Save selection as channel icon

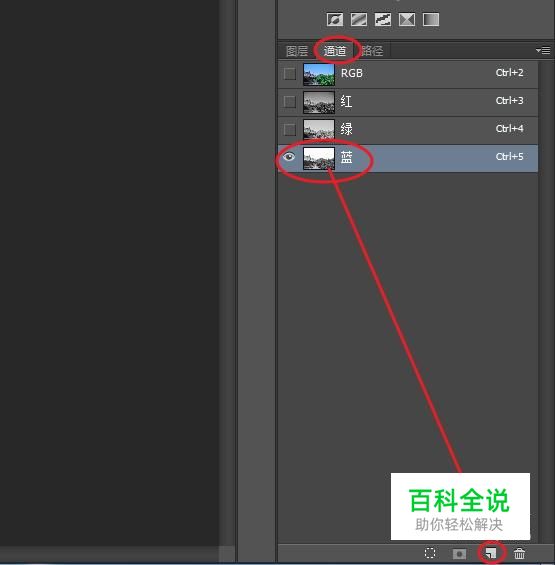point(459,553)
